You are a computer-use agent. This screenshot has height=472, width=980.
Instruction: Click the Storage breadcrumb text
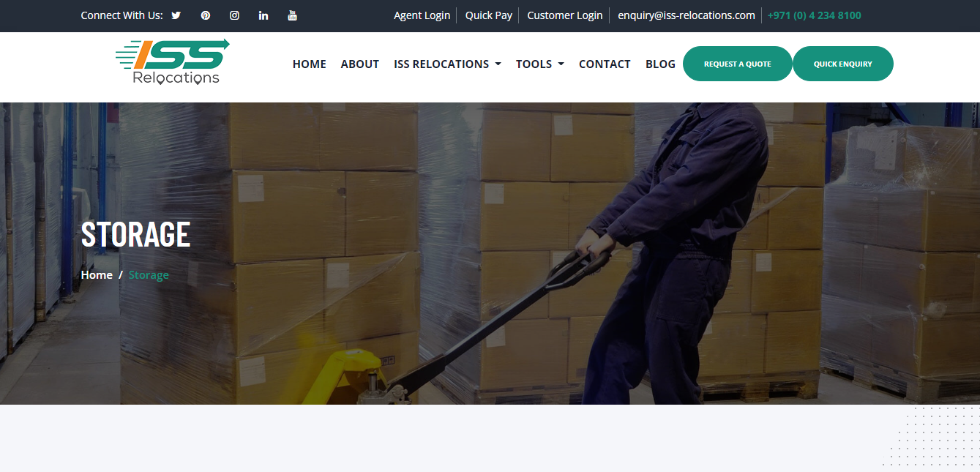click(149, 275)
